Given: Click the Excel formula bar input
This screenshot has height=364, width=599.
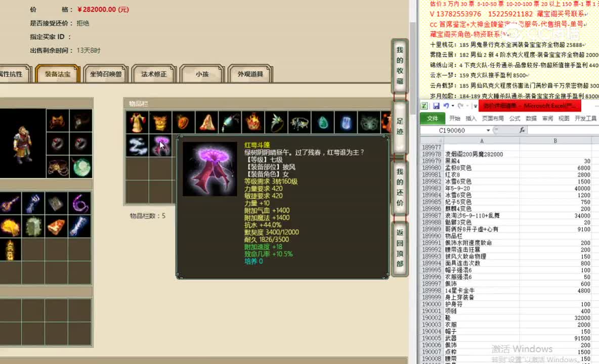Looking at the screenshot, I should 563,130.
